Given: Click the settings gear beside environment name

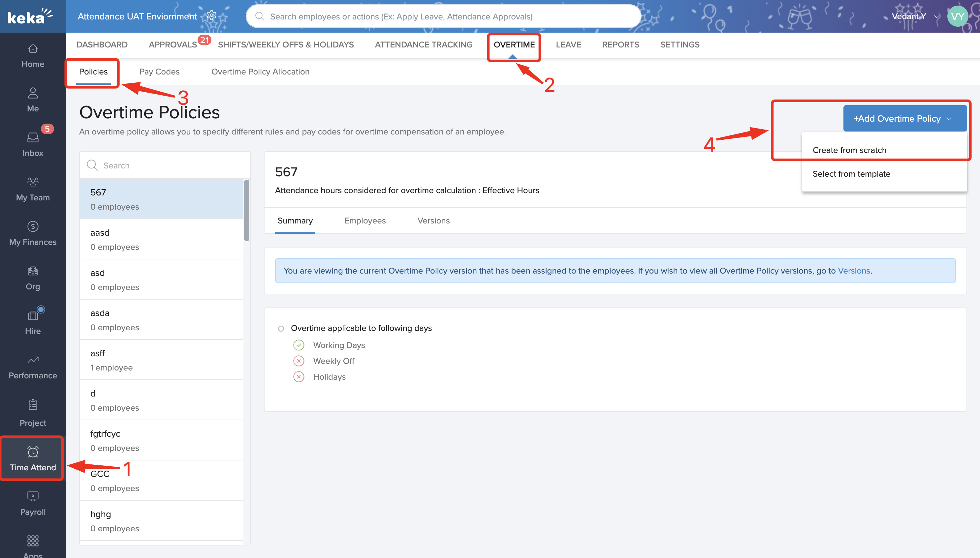Looking at the screenshot, I should pos(211,16).
